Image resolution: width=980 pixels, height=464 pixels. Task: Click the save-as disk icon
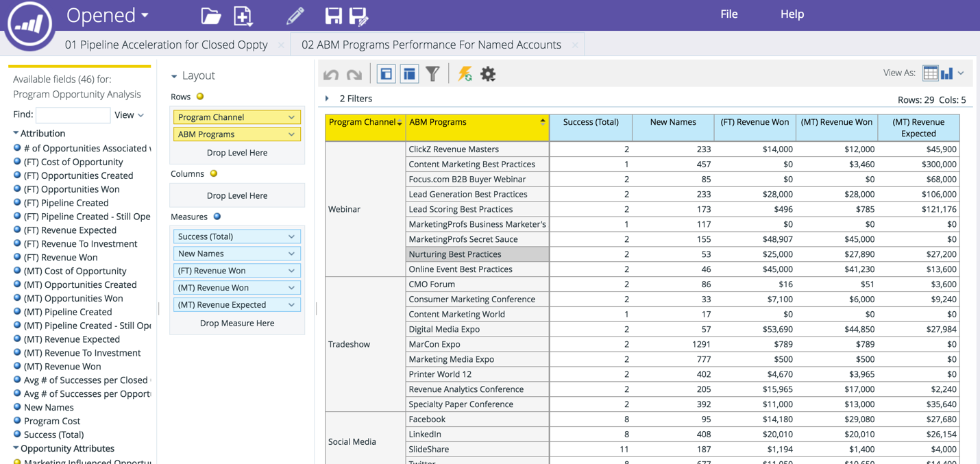tap(358, 16)
